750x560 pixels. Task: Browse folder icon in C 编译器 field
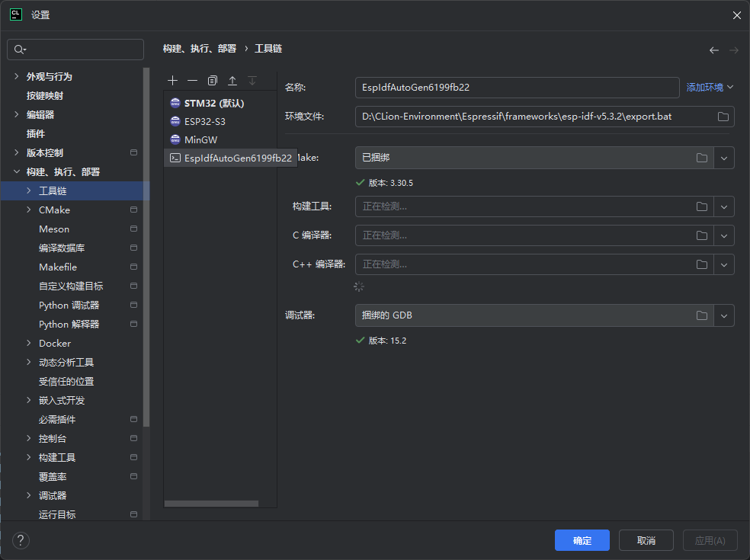[702, 235]
